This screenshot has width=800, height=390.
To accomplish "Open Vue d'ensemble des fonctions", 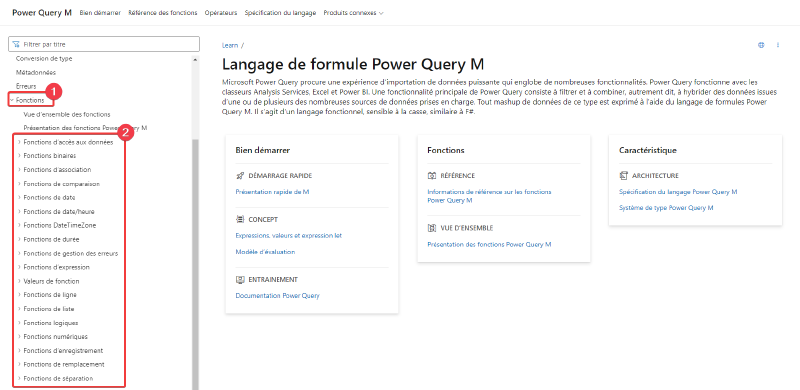I will (x=67, y=114).
